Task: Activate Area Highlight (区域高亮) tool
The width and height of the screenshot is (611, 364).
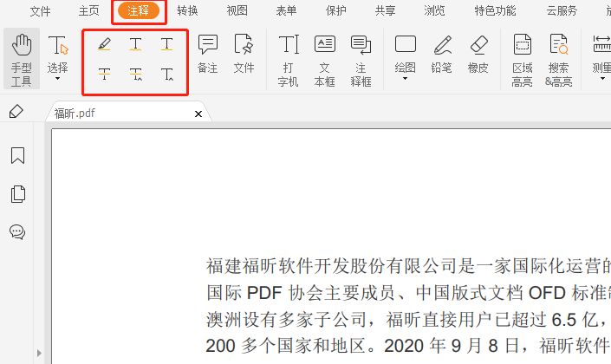Action: pos(522,59)
